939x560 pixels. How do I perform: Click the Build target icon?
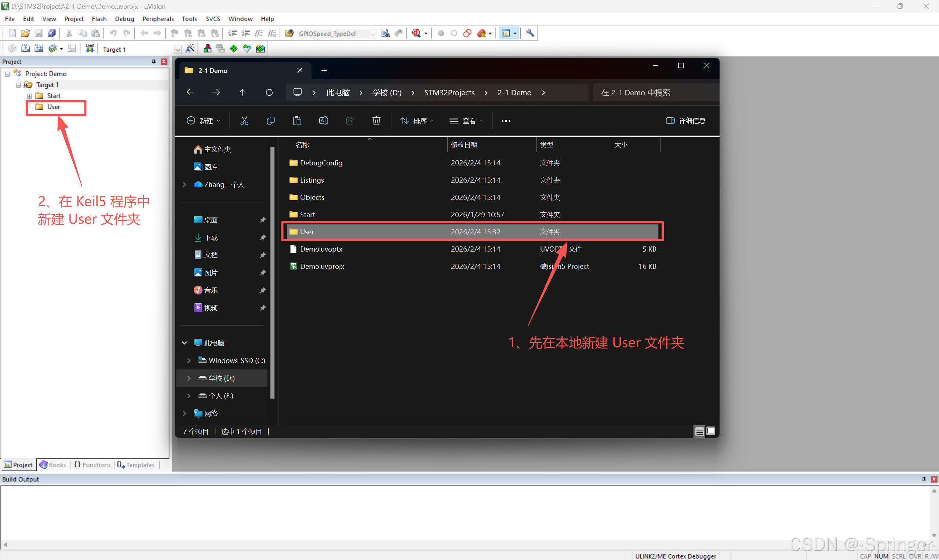pos(25,49)
